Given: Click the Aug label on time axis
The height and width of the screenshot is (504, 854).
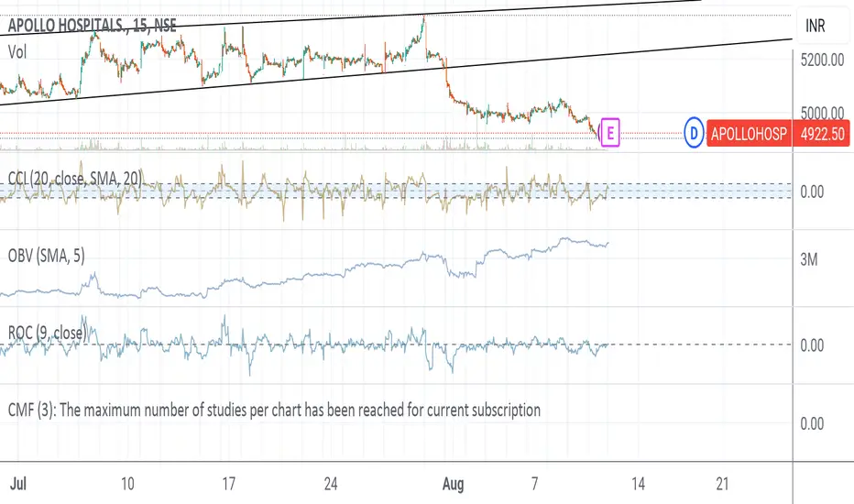Looking at the screenshot, I should click(x=454, y=483).
